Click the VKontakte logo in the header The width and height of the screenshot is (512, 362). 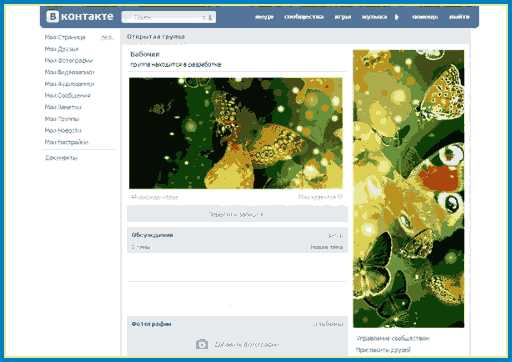coord(80,17)
